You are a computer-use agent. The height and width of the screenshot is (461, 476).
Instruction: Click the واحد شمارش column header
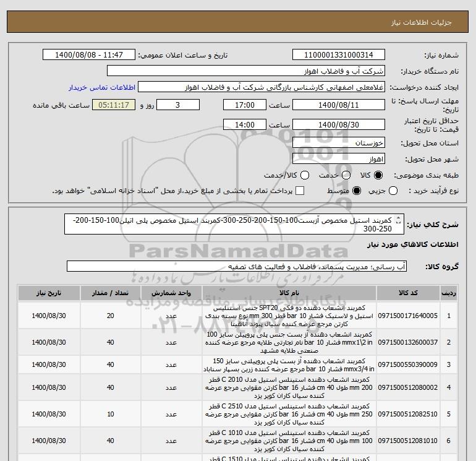[x=171, y=293]
